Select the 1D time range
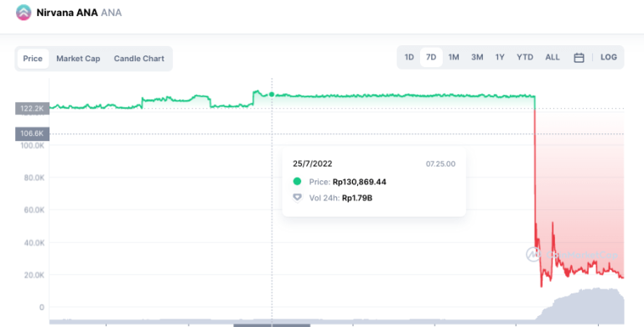 tap(409, 57)
